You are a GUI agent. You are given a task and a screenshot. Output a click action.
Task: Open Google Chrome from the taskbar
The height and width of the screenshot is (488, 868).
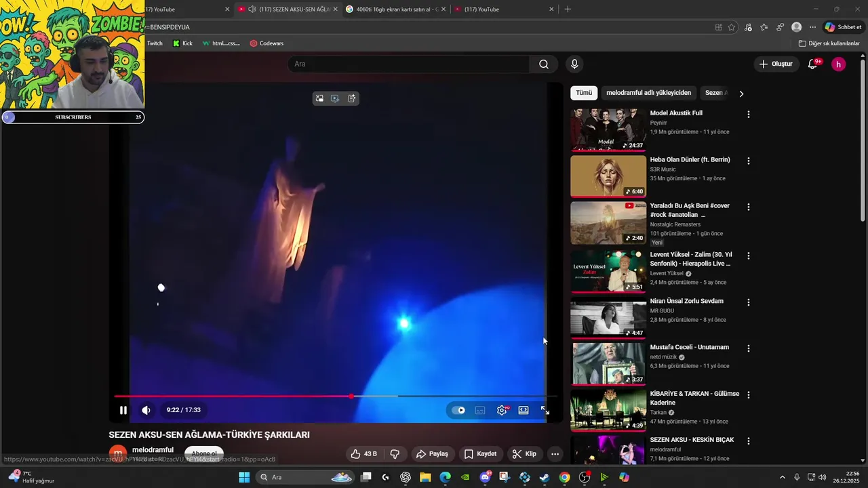pos(564,477)
